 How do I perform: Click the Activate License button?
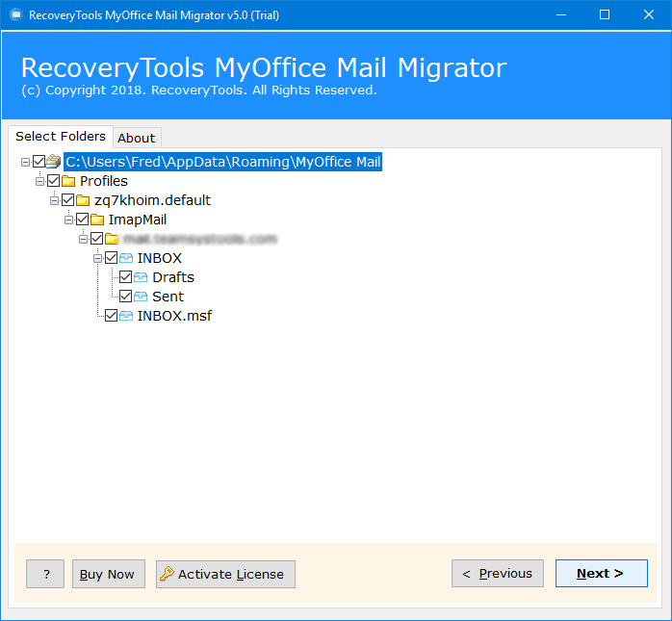click(225, 574)
